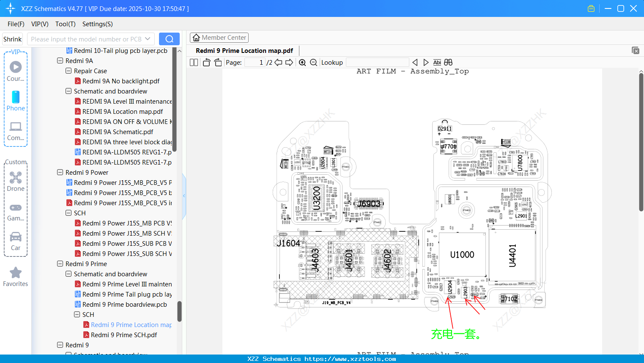
Task: Select Redmi 9 Prime Location map.pdf tab
Action: coord(244,51)
